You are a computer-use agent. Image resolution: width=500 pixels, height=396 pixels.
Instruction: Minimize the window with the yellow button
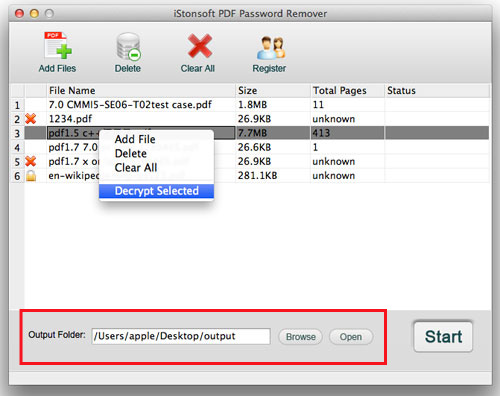click(x=34, y=13)
